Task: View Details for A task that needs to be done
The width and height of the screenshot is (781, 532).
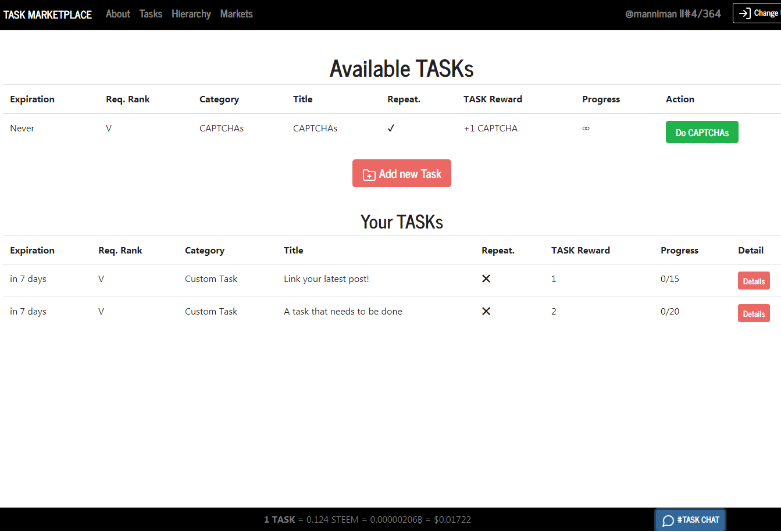Action: [754, 313]
